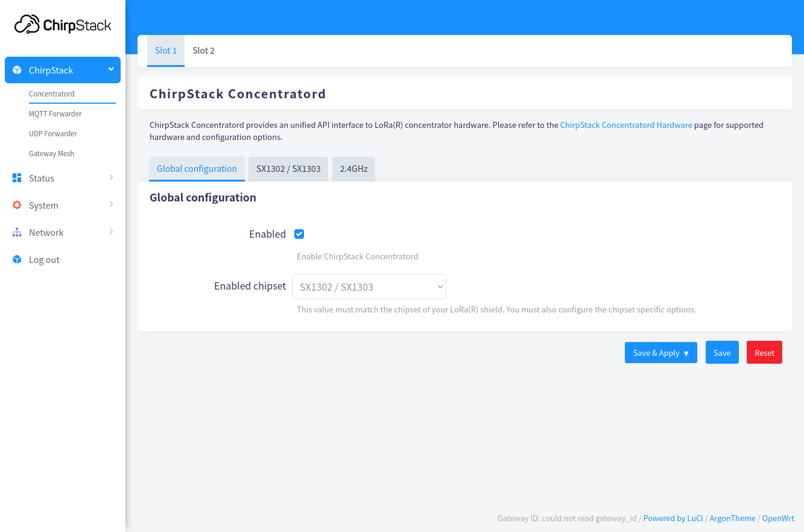Screen dimensions: 804x532
Task: Select MQTT Forwarder in the sidebar
Action: pyautogui.click(x=55, y=113)
